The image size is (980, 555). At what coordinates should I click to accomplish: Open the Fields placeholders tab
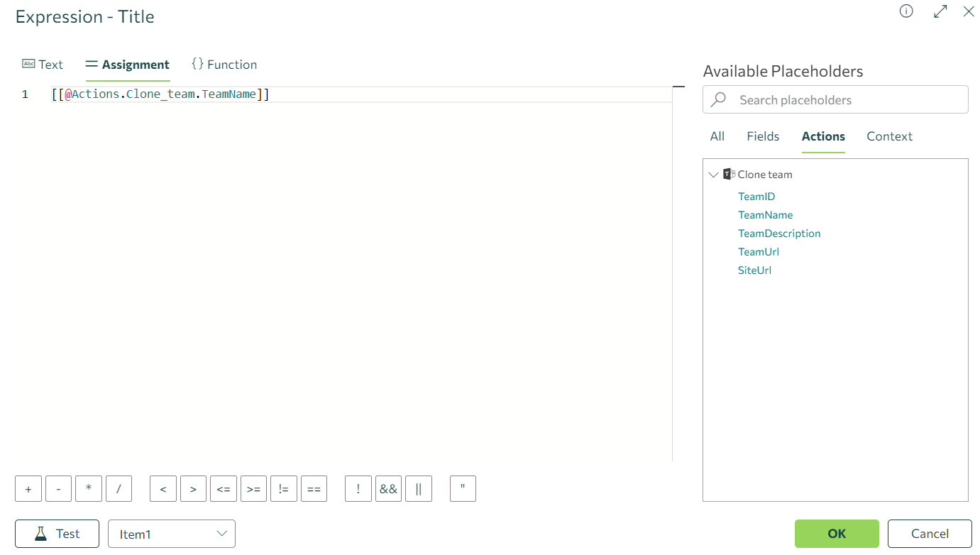(763, 136)
